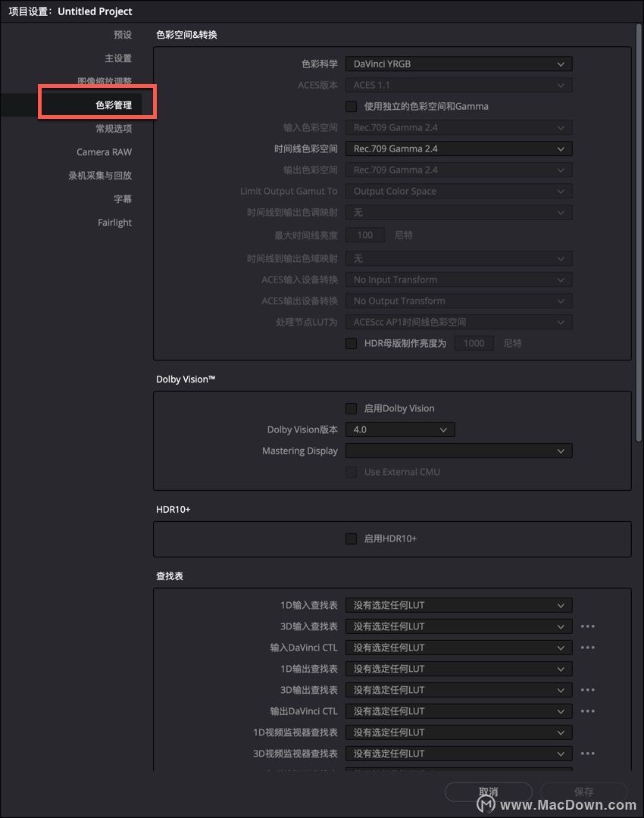Viewport: 644px width, 818px height.
Task: Go to 录机采集与回放 settings section
Action: coord(100,176)
